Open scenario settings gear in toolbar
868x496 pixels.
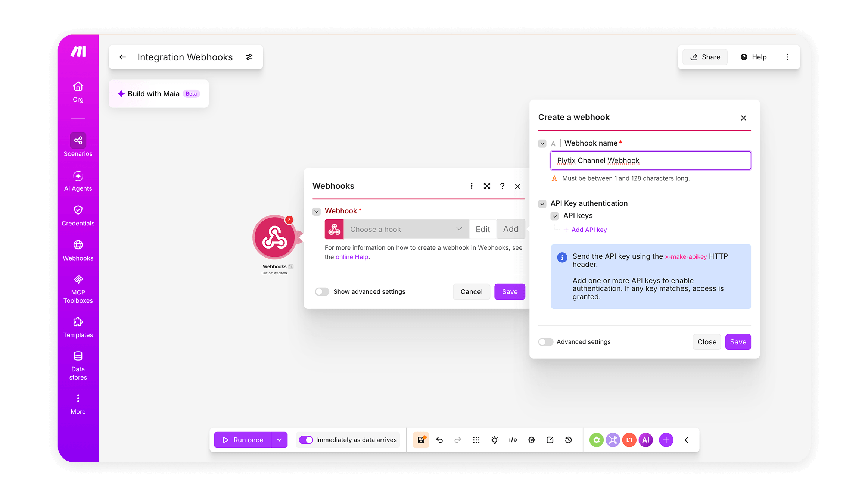532,440
